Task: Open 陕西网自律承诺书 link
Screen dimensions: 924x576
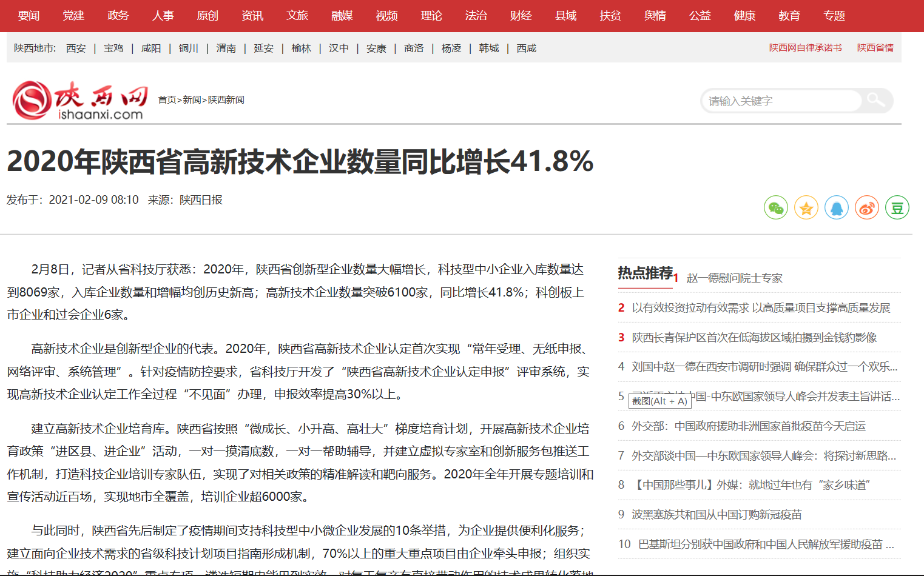Action: tap(805, 48)
